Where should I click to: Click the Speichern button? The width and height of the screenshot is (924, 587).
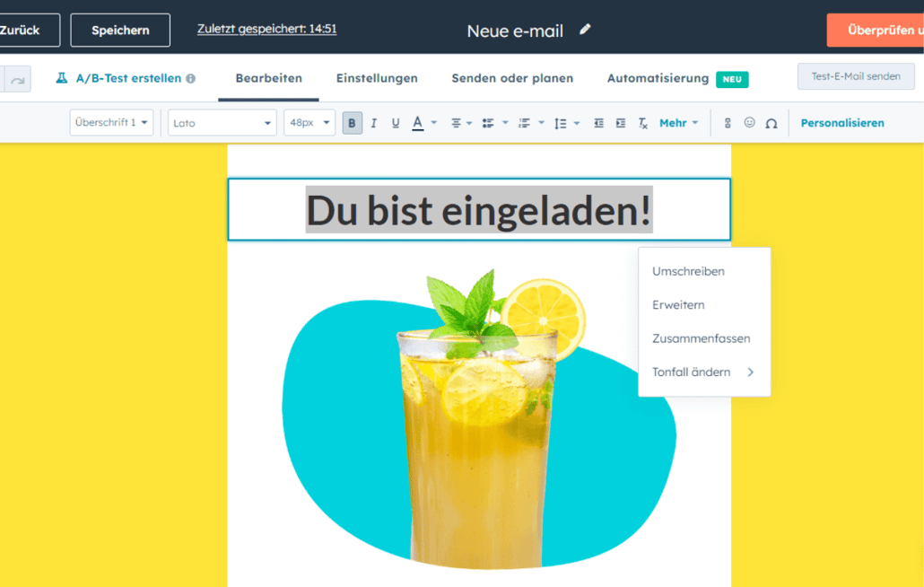119,30
